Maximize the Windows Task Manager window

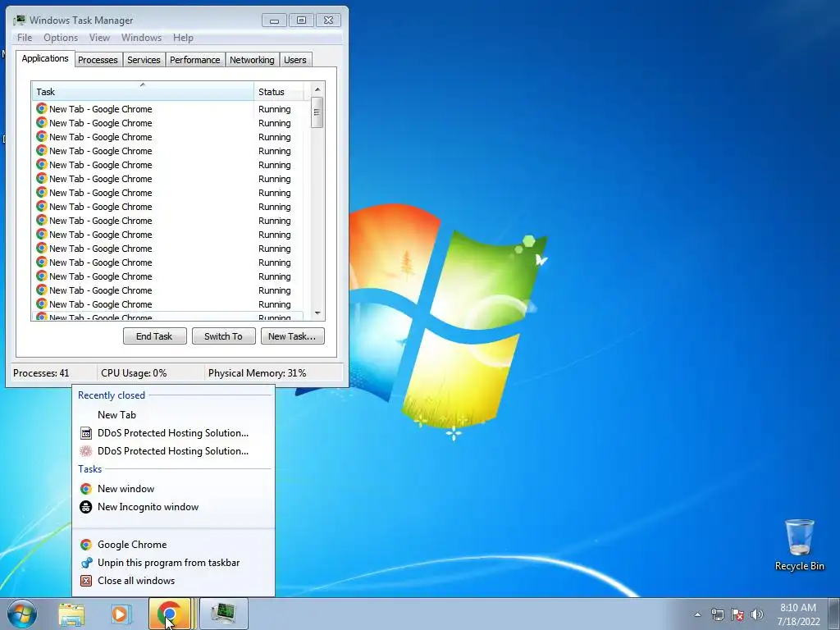pos(301,21)
